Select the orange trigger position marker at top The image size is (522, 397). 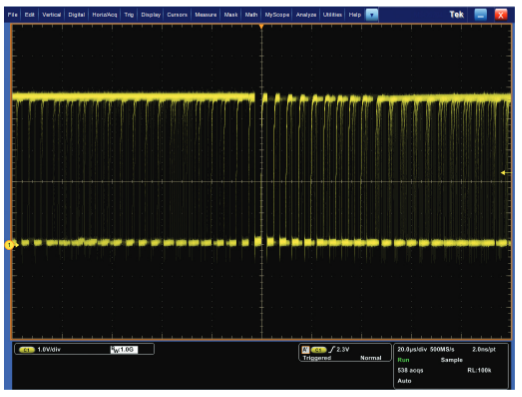261,26
